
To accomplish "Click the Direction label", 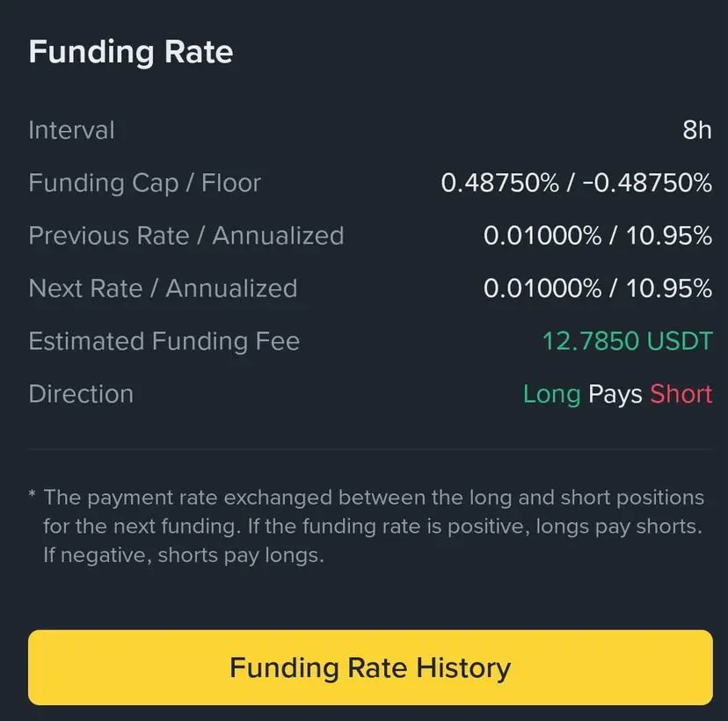I will 81,394.
